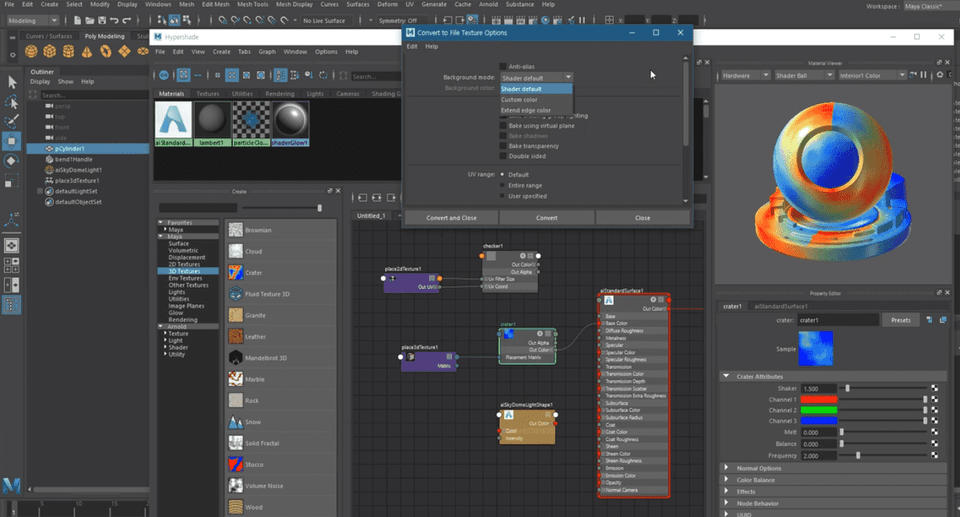Click Channel 2 green color swatch
The width and height of the screenshot is (960, 517).
pyautogui.click(x=819, y=410)
